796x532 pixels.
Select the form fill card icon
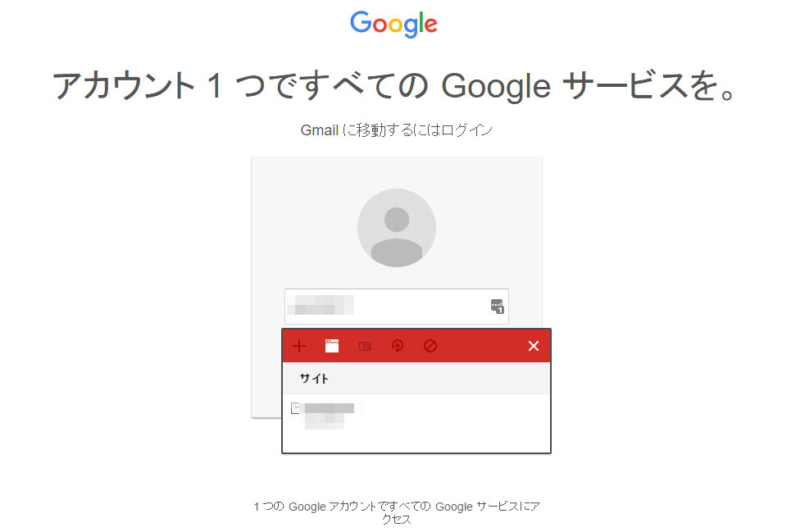(x=365, y=346)
